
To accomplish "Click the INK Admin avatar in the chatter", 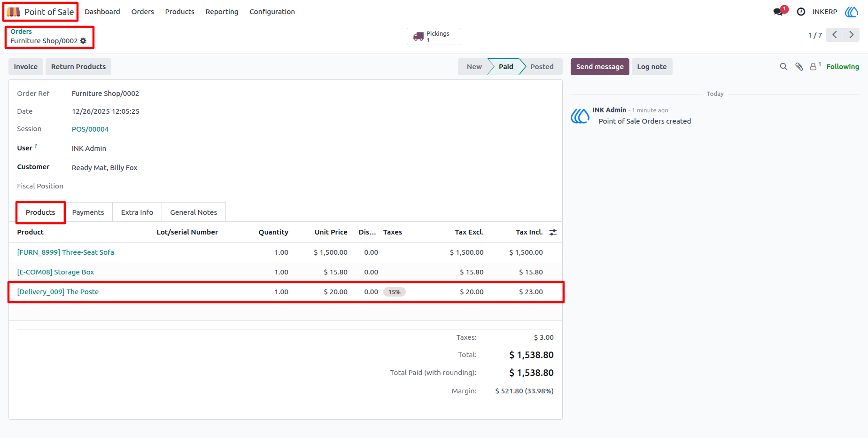I will click(580, 116).
